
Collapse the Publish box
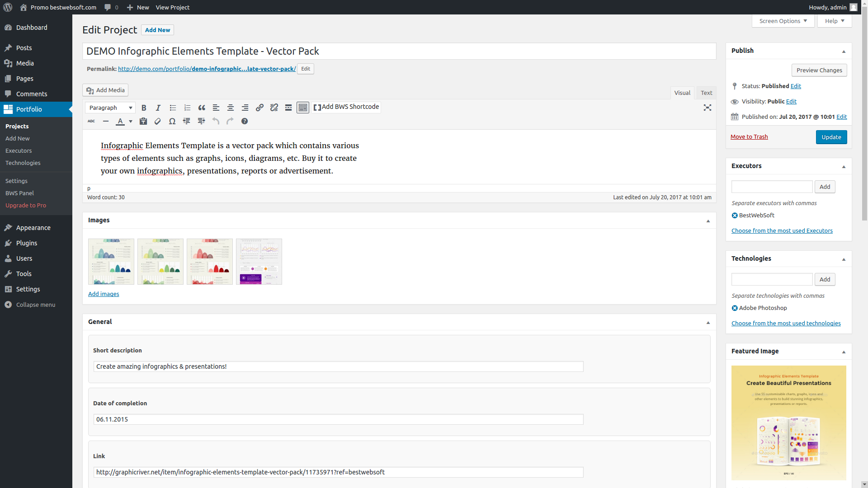844,51
